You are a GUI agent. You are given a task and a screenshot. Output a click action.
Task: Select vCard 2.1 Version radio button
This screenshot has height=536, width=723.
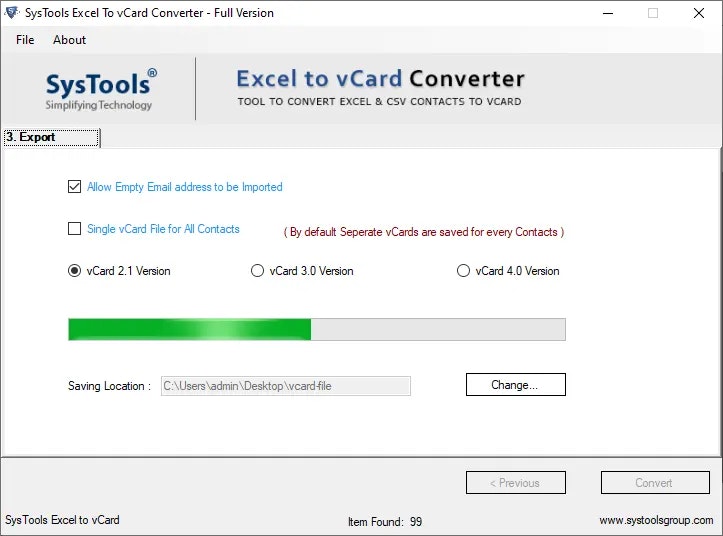tap(74, 270)
